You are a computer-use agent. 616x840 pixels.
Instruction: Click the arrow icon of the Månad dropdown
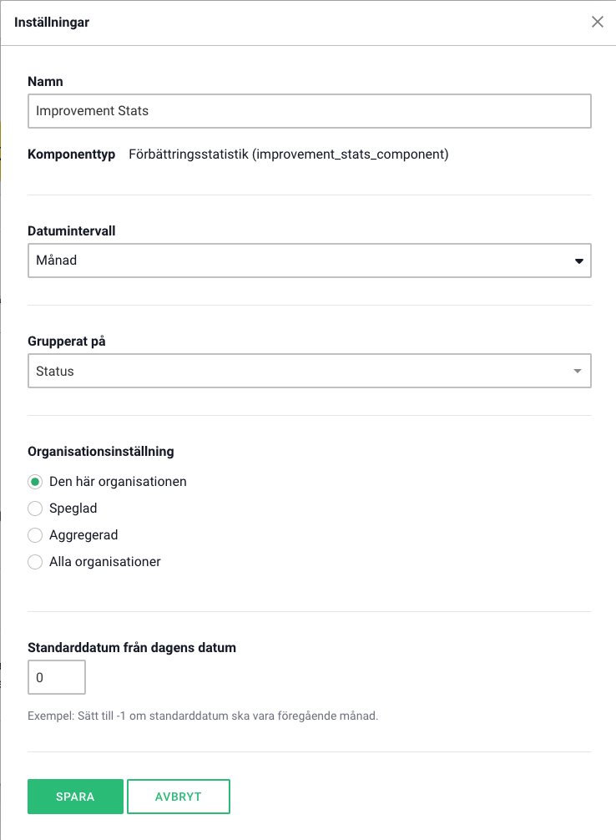point(578,261)
